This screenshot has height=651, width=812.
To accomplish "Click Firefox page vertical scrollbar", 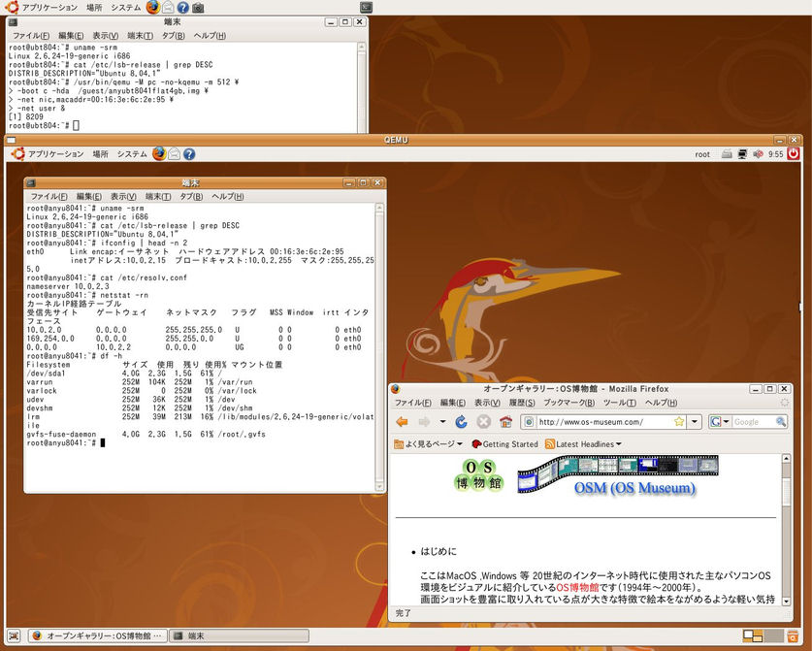I will 786,529.
